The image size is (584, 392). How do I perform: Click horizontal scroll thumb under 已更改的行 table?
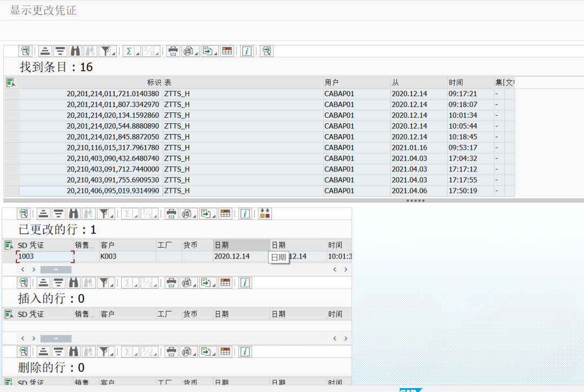pyautogui.click(x=56, y=269)
